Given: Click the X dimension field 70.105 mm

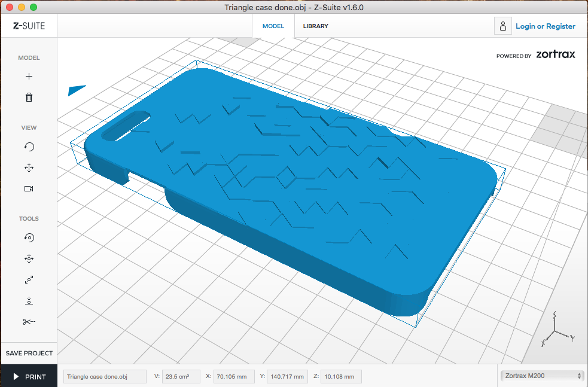Looking at the screenshot, I should coord(234,376).
